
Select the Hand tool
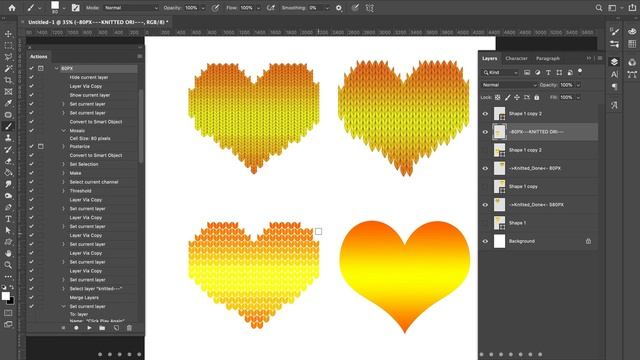[x=8, y=253]
